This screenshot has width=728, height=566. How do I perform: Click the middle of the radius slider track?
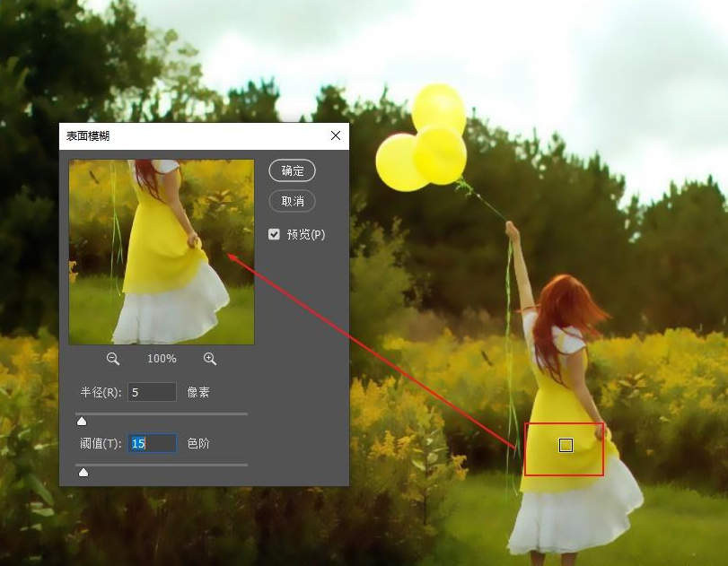point(162,414)
